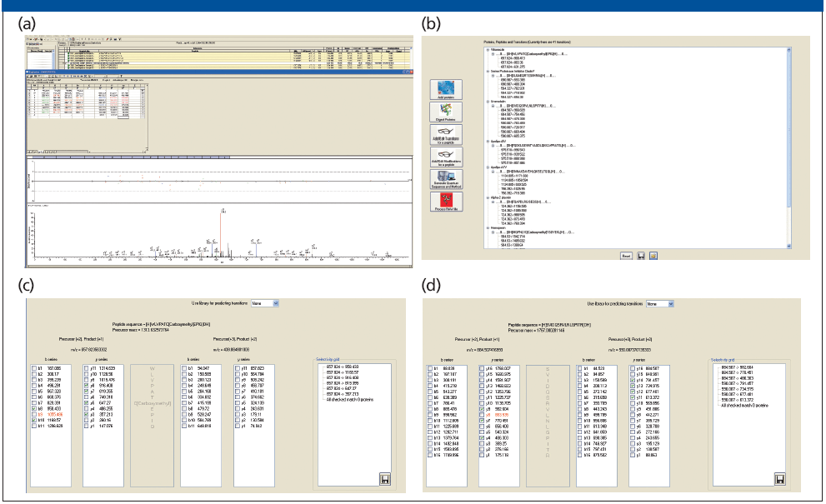Click the W residue in panel (c) sequence

[x=153, y=369]
